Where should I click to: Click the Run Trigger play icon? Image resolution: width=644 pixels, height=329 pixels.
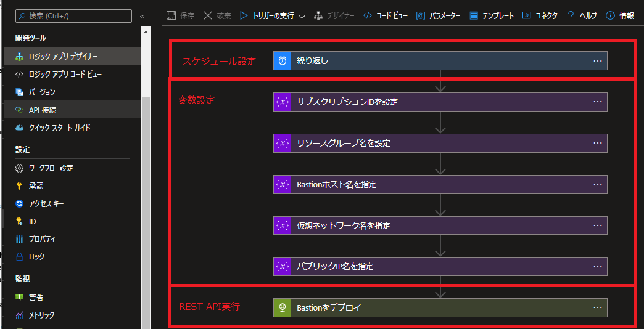(244, 16)
